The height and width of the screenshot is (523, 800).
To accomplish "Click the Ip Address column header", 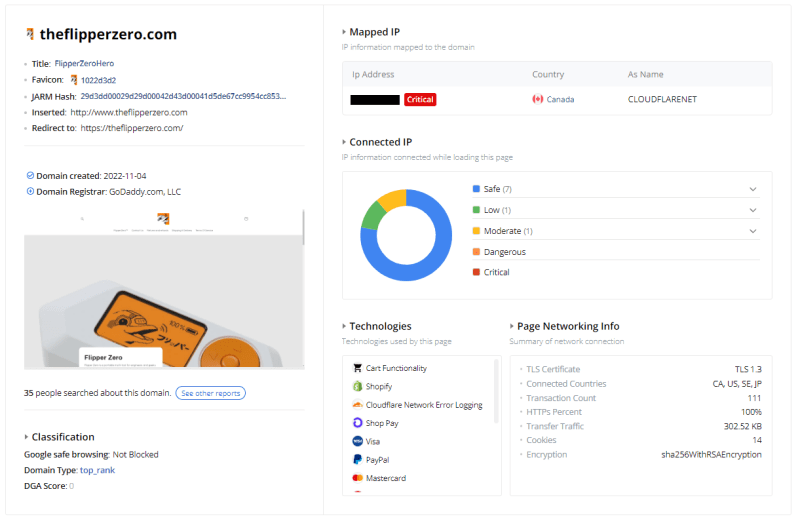I will pyautogui.click(x=373, y=74).
